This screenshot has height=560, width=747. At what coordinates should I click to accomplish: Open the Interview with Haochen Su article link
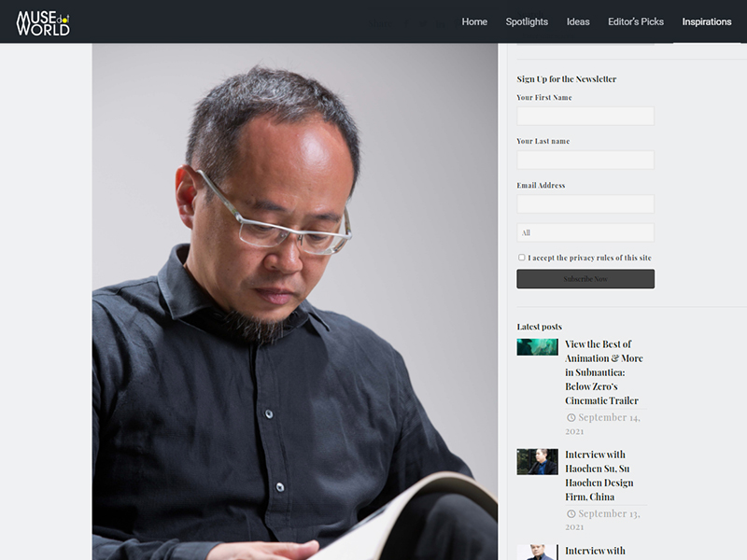[x=599, y=476]
